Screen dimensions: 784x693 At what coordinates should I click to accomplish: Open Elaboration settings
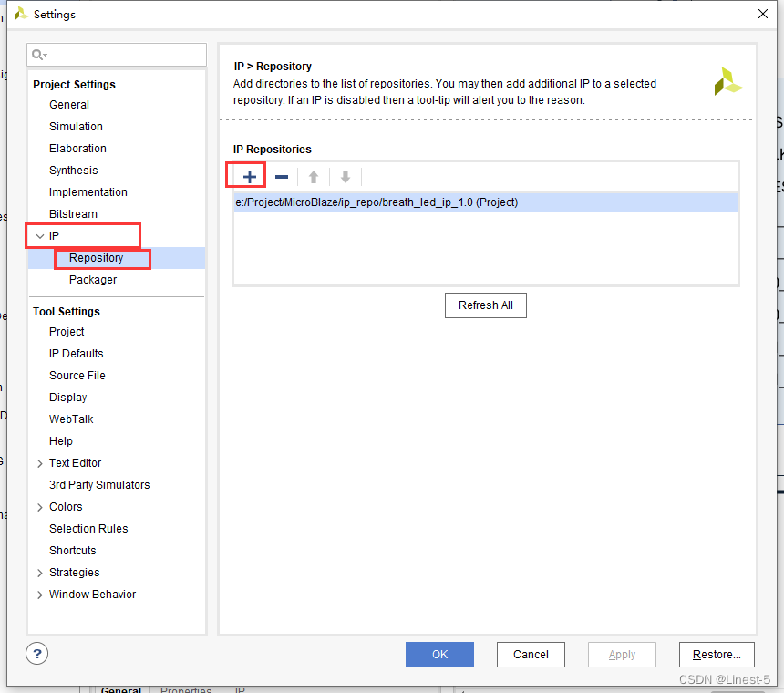77,149
